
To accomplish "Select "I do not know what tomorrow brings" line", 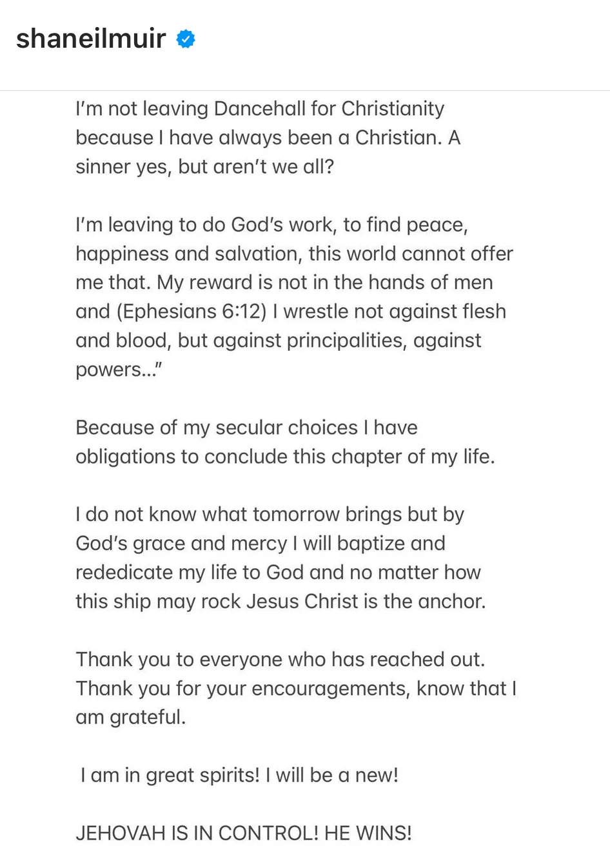I will click(x=270, y=515).
